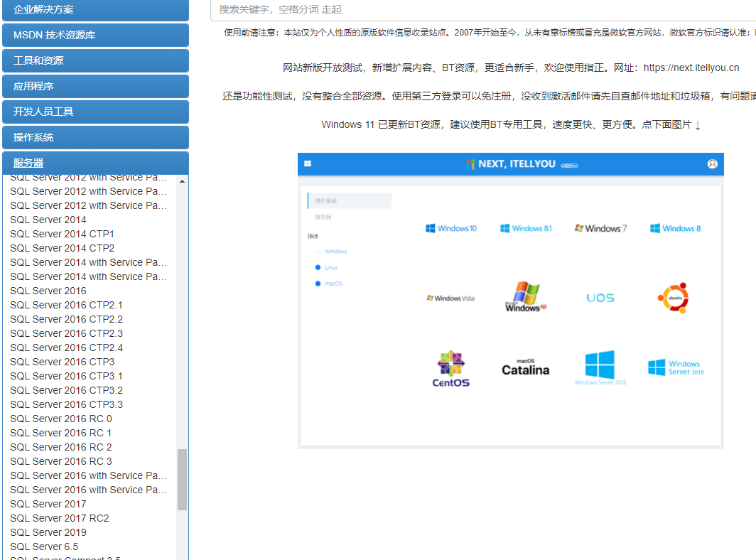Select the plain "SQL Server 2017" row

pyautogui.click(x=48, y=504)
